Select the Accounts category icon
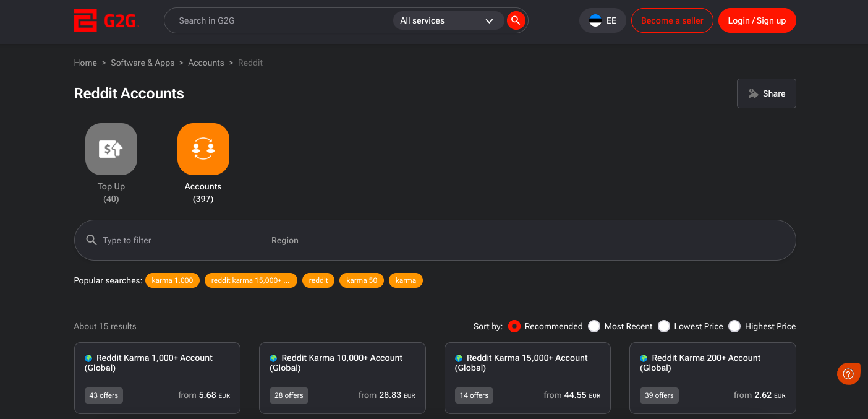 click(x=203, y=149)
